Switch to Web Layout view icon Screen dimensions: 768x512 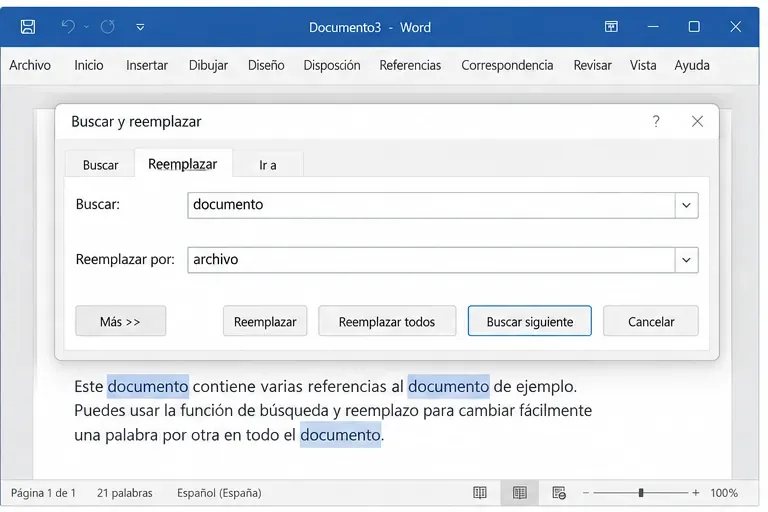pyautogui.click(x=559, y=492)
